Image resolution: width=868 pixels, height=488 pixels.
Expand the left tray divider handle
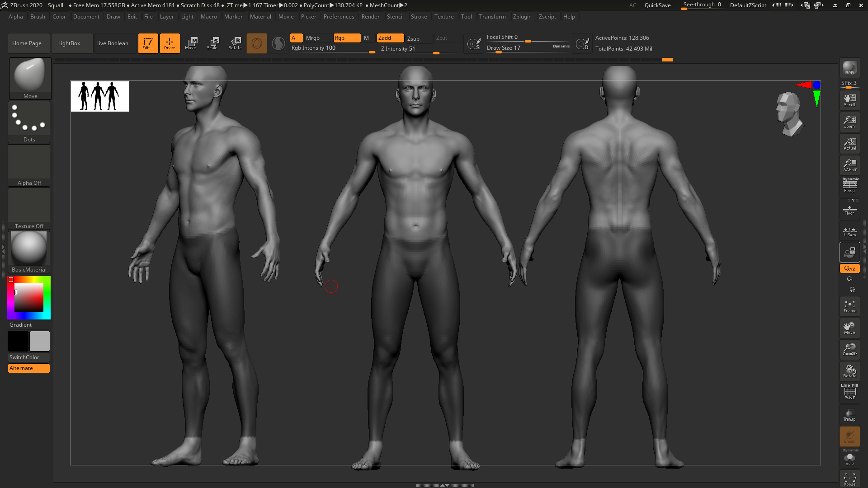click(x=3, y=249)
